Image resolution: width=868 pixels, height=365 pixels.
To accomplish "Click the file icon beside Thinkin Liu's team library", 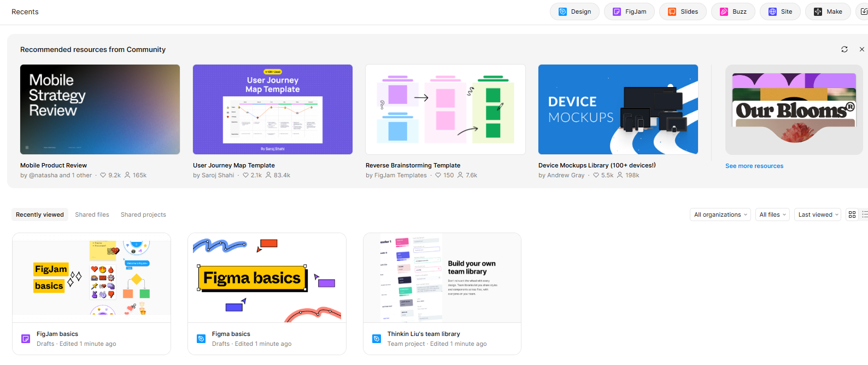I will click(x=377, y=339).
